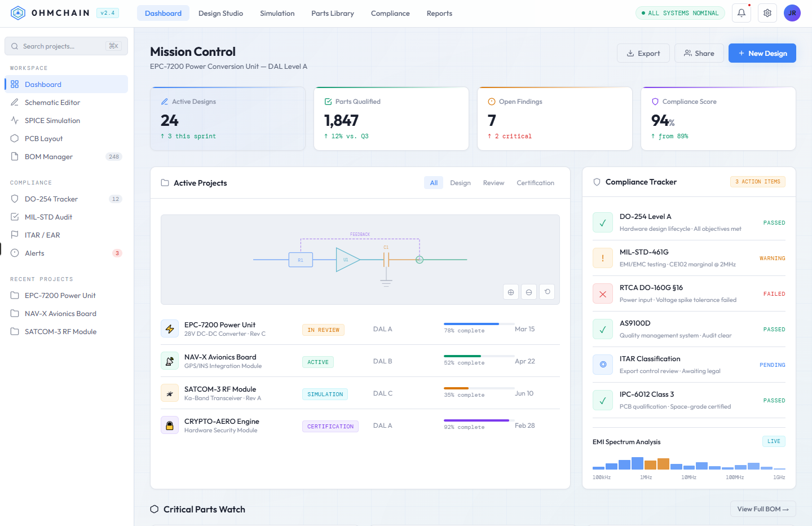
Task: Zoom out on schematic preview
Action: pyautogui.click(x=529, y=292)
